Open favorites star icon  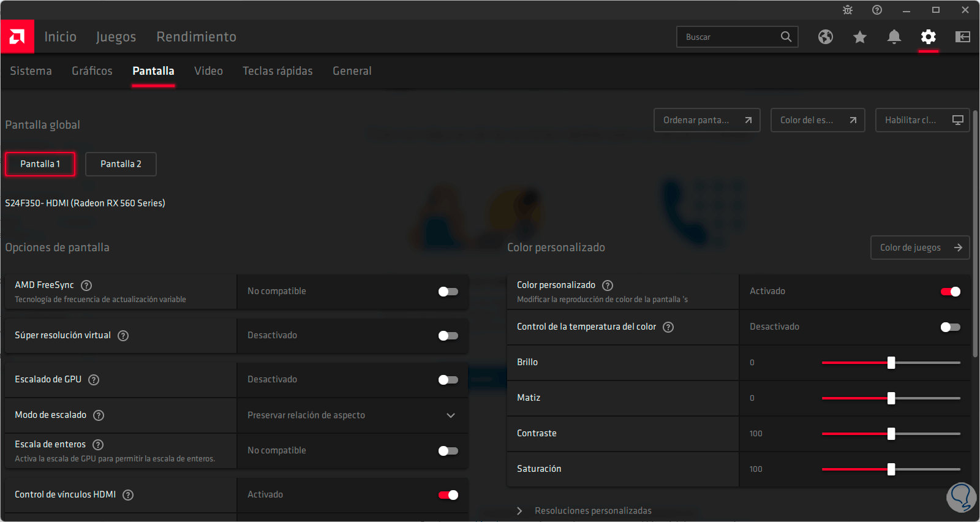pos(860,37)
